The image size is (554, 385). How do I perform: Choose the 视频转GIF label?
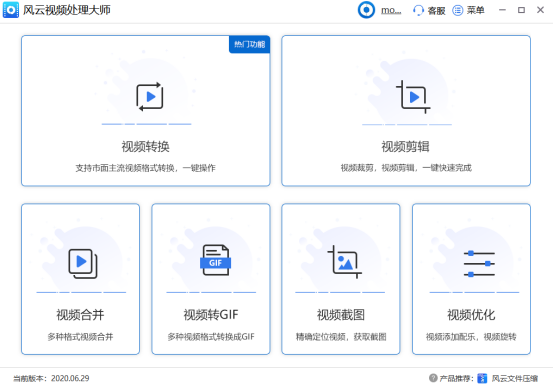pyautogui.click(x=211, y=315)
